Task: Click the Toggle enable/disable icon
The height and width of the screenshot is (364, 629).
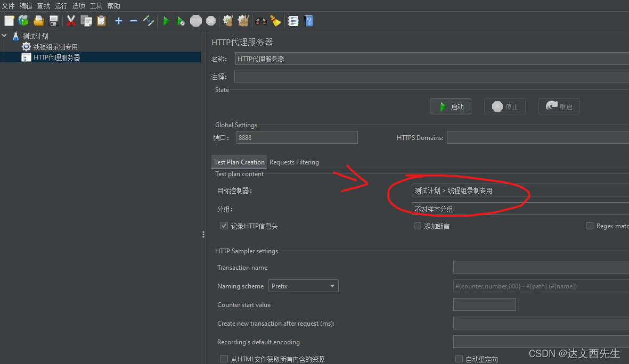Action: coord(149,21)
